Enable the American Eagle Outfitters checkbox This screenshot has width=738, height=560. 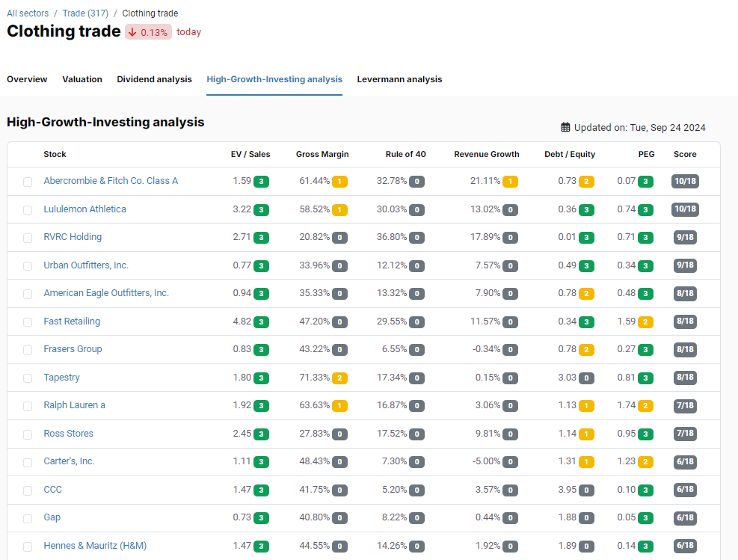point(28,294)
